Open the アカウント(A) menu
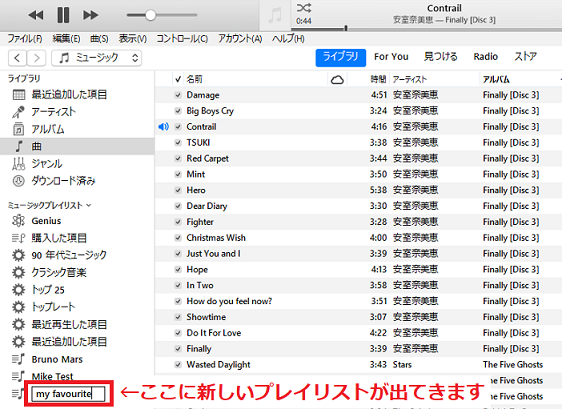562x409 pixels. pos(240,38)
